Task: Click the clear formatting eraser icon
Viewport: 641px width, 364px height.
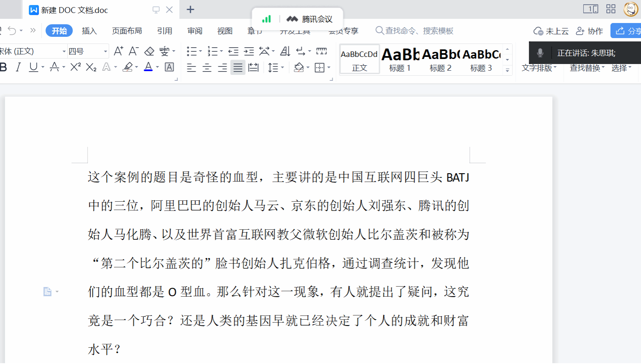Action: (x=149, y=51)
